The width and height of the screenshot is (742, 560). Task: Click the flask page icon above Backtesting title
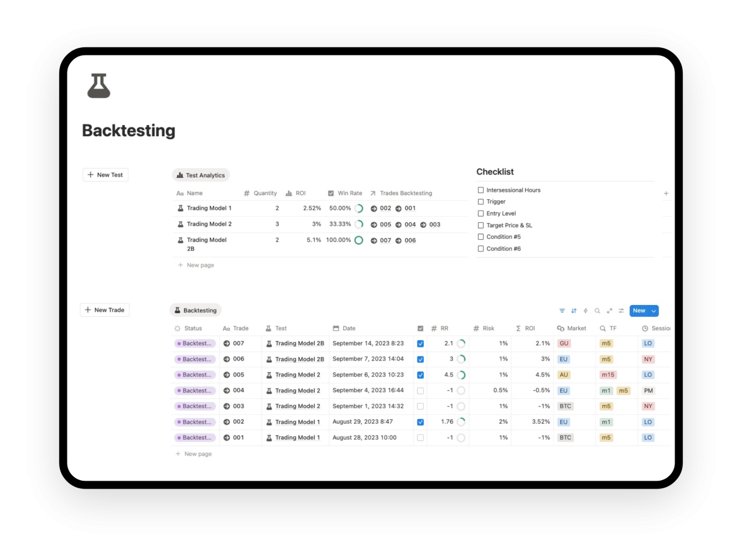click(x=99, y=85)
